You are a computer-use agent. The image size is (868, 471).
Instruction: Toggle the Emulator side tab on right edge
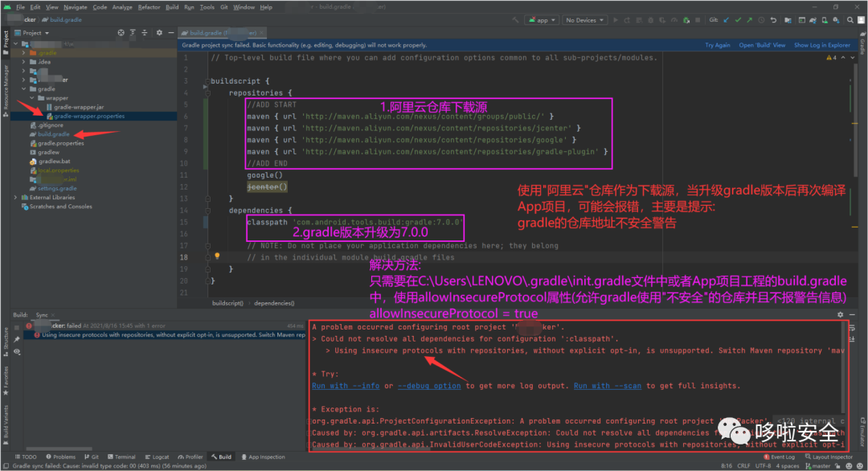[x=862, y=431]
